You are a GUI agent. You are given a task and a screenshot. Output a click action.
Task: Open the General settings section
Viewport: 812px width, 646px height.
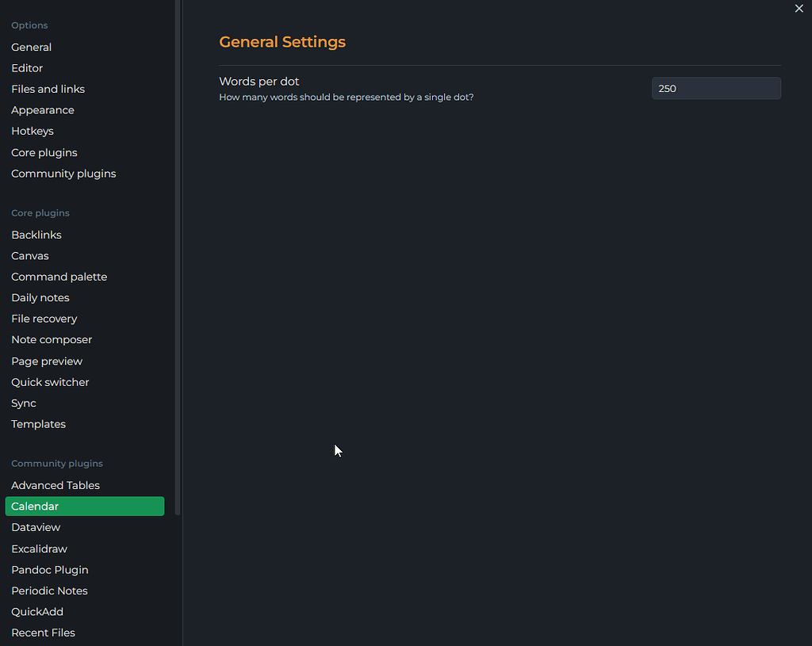tap(31, 47)
